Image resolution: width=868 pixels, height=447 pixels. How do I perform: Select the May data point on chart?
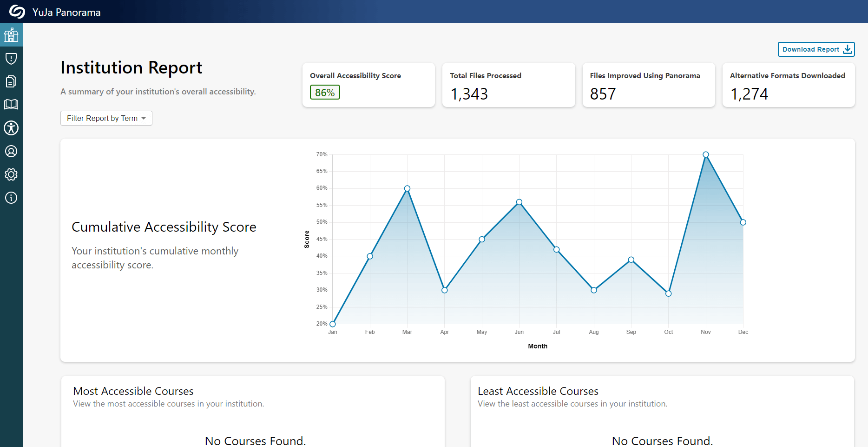tap(482, 239)
